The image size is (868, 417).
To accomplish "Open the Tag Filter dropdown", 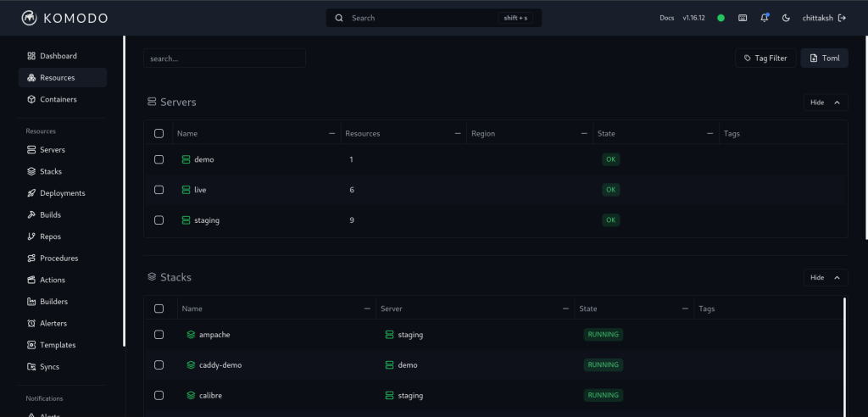I will coord(765,58).
